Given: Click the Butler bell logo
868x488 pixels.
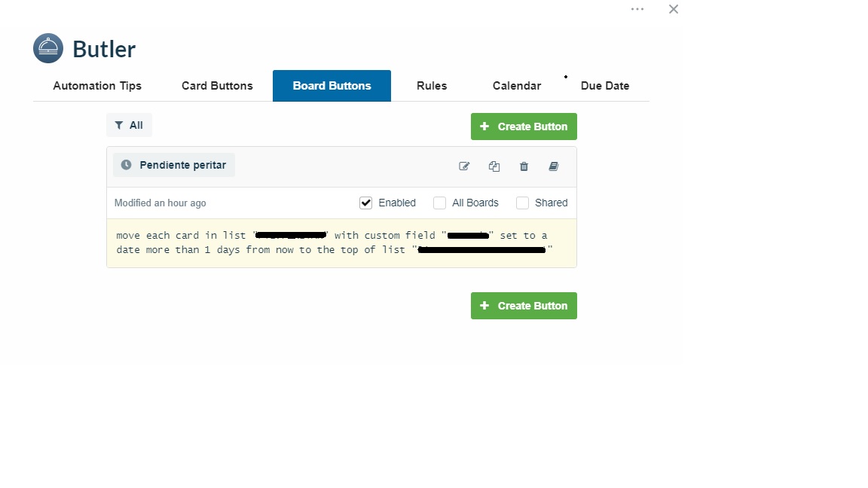Looking at the screenshot, I should pos(48,48).
